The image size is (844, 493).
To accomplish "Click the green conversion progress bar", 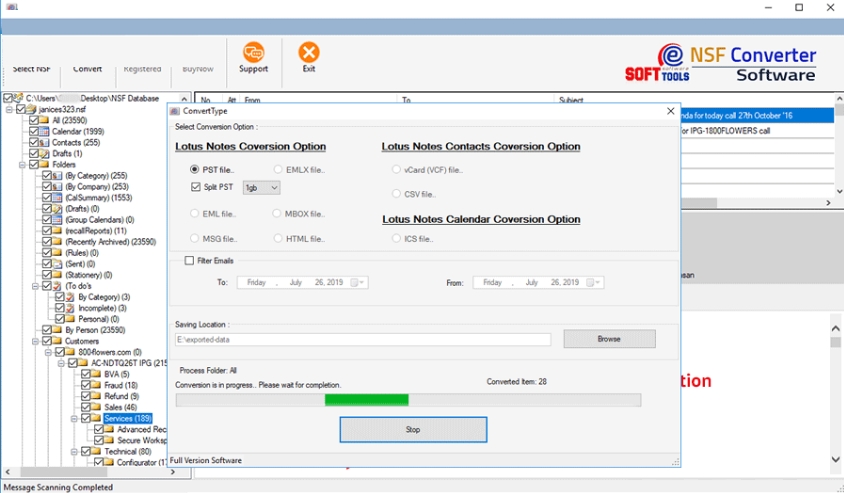I will tap(367, 400).
